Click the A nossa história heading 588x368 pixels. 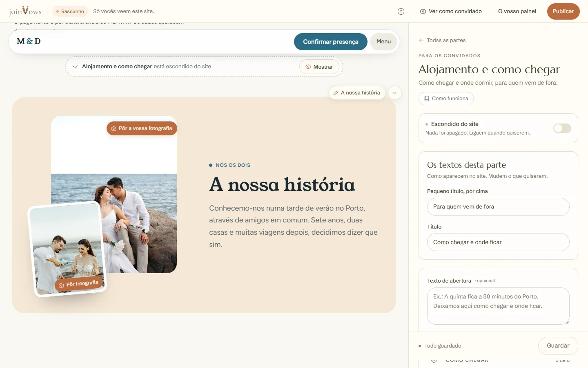(282, 184)
